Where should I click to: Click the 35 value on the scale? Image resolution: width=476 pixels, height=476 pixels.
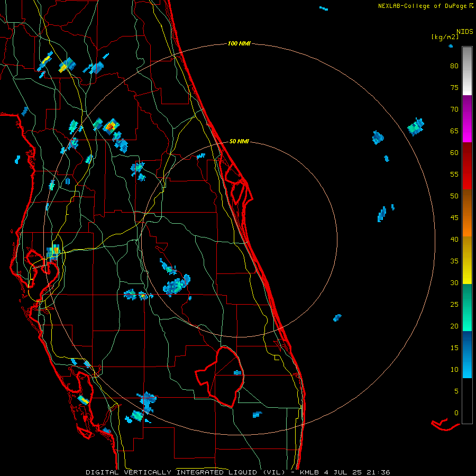click(454, 261)
